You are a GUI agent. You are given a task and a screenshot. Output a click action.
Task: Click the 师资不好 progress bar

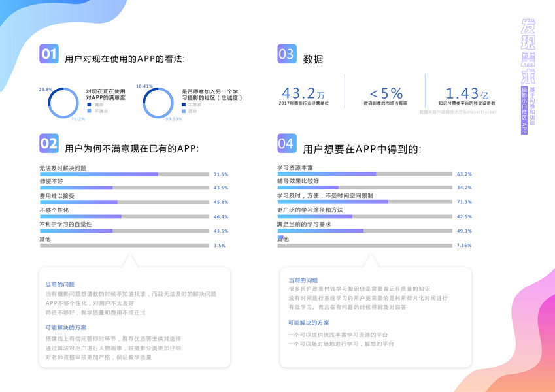click(x=125, y=188)
